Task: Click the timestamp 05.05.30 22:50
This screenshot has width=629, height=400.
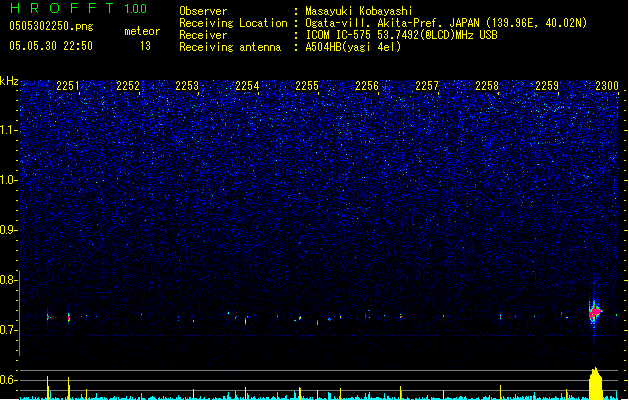Action: coord(51,46)
